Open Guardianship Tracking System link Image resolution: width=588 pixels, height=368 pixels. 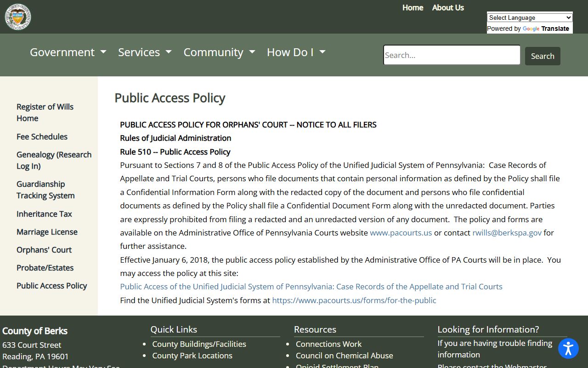tap(45, 190)
